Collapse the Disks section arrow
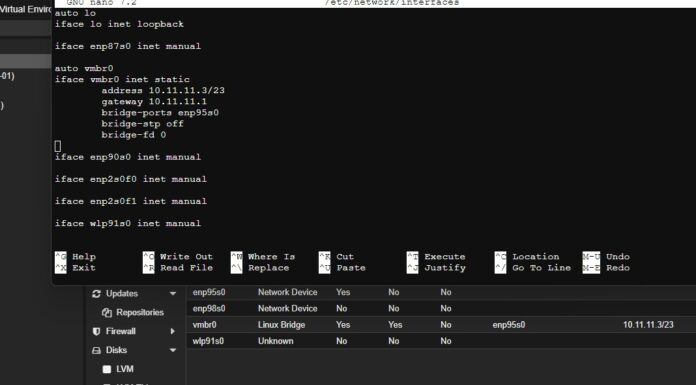The height and width of the screenshot is (385, 696). (x=173, y=350)
